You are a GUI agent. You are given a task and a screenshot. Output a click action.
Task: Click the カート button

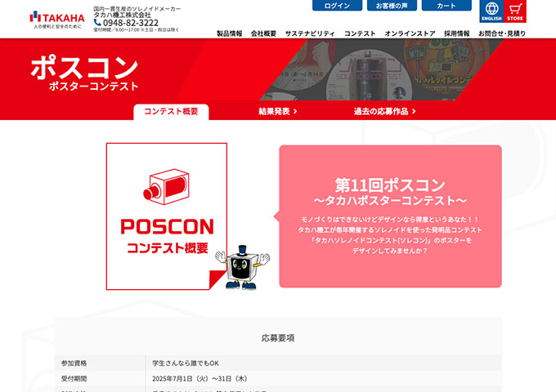point(446,6)
